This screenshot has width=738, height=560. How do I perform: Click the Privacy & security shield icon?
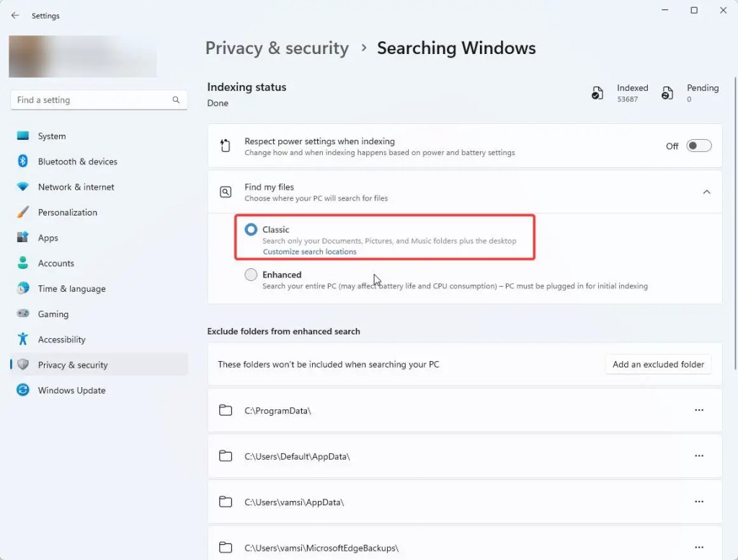click(22, 364)
